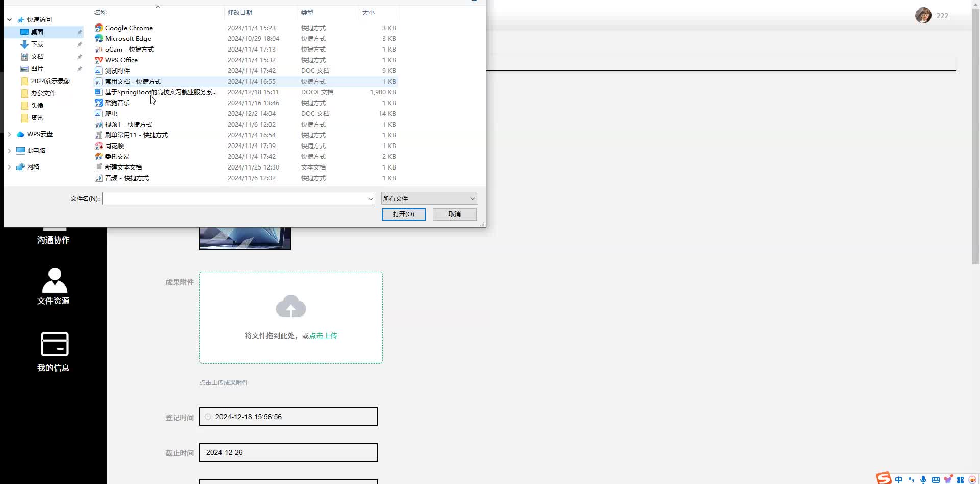Click the 点击上传 link
Screen dimensions: 980x484
coord(323,336)
